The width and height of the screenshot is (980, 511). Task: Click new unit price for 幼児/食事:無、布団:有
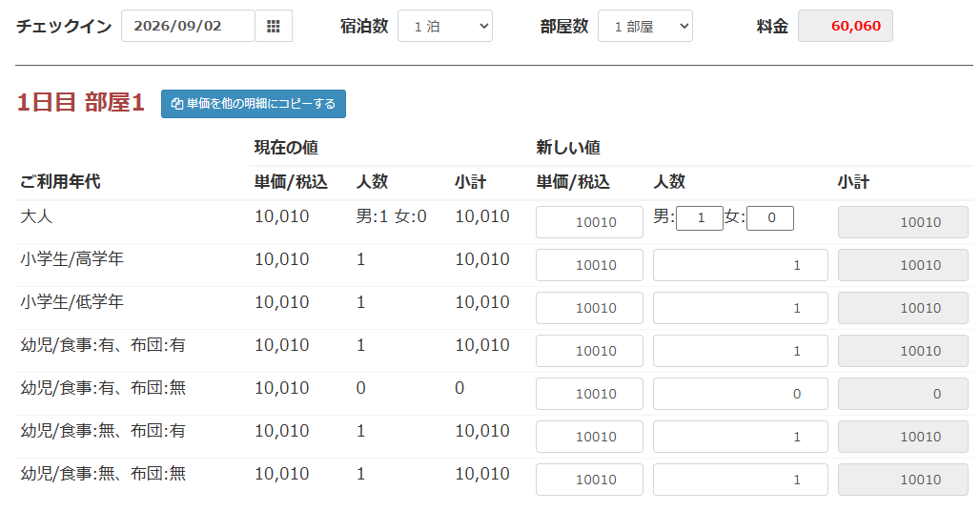589,437
